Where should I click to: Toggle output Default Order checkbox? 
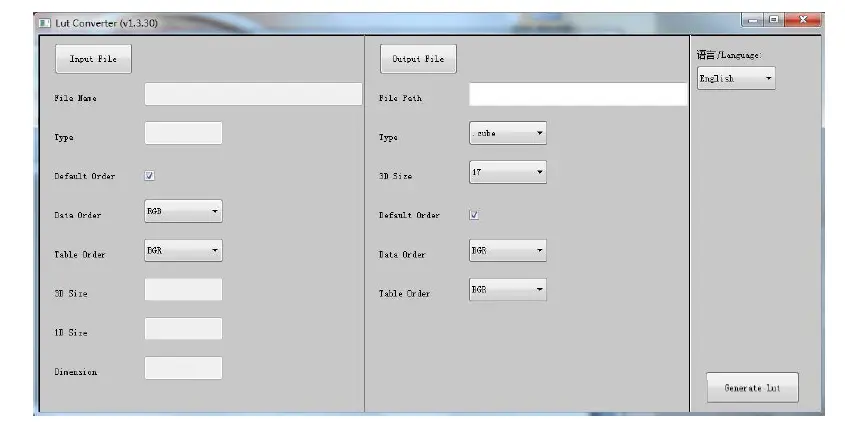(474, 215)
